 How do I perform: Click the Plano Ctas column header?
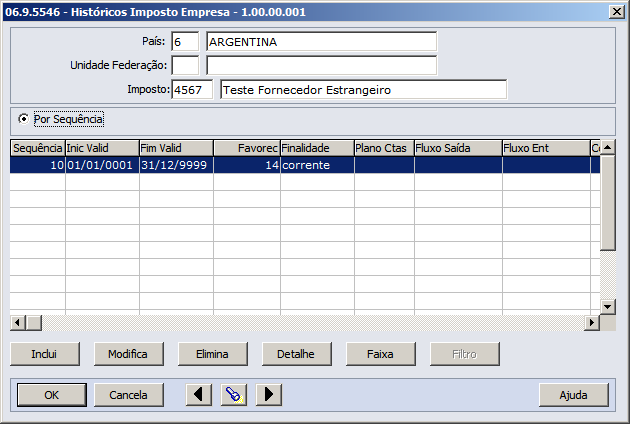tap(384, 148)
